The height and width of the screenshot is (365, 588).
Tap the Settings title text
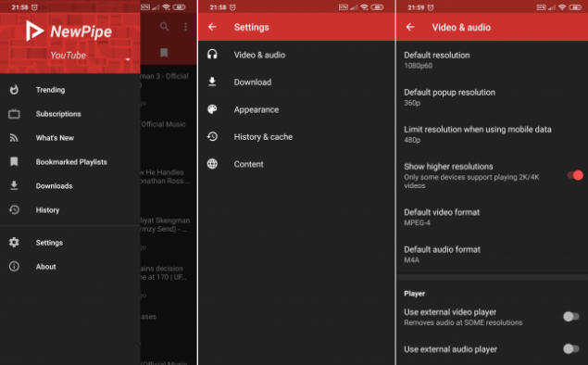click(x=251, y=28)
